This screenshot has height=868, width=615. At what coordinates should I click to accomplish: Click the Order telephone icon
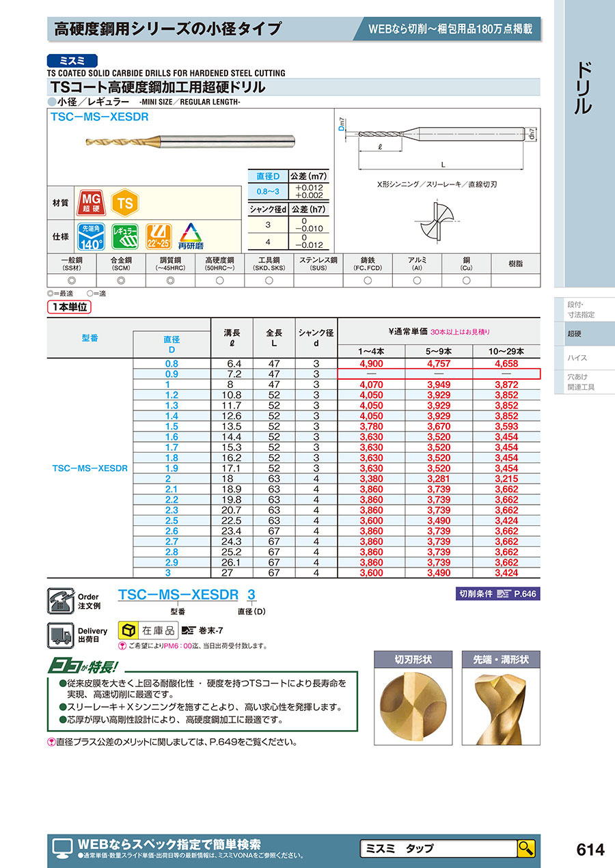pyautogui.click(x=59, y=601)
